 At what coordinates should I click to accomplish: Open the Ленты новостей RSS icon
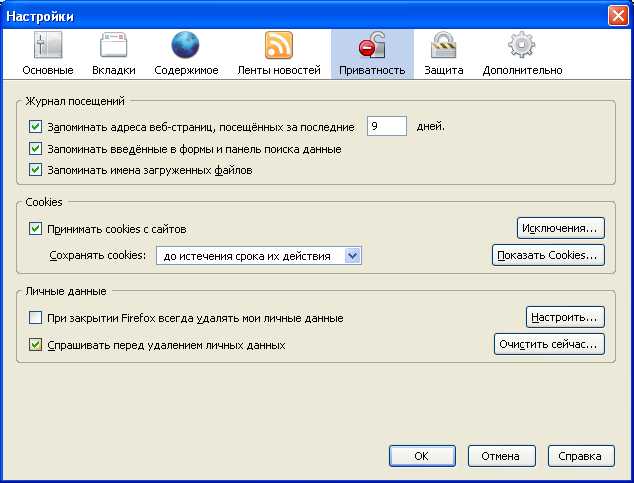278,46
